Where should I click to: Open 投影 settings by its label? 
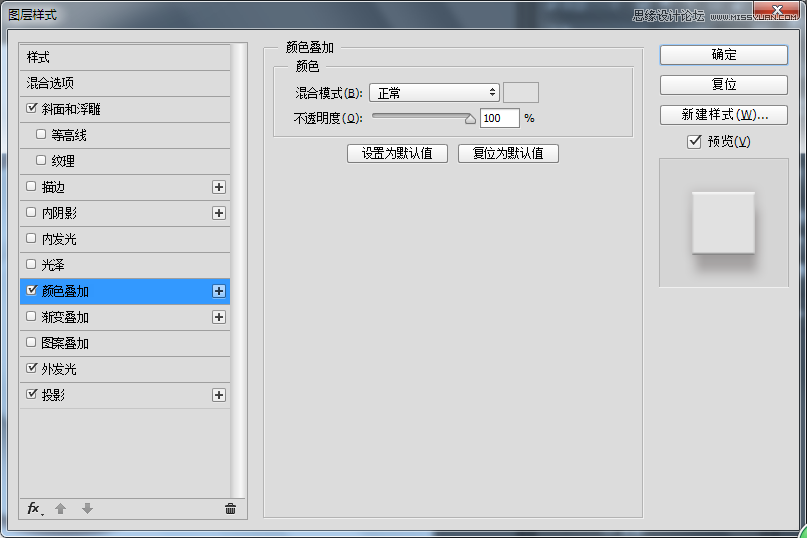[x=54, y=395]
